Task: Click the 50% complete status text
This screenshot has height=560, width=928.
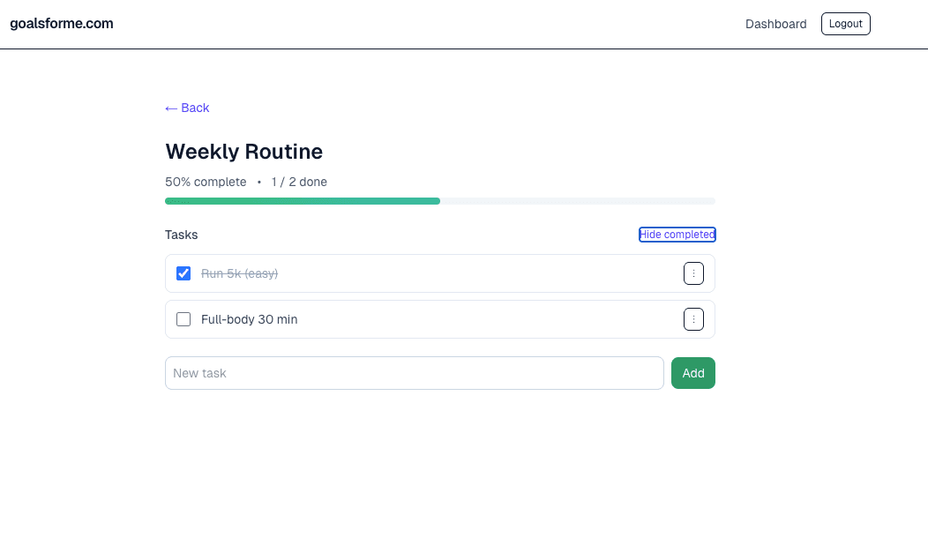Action: click(x=206, y=182)
